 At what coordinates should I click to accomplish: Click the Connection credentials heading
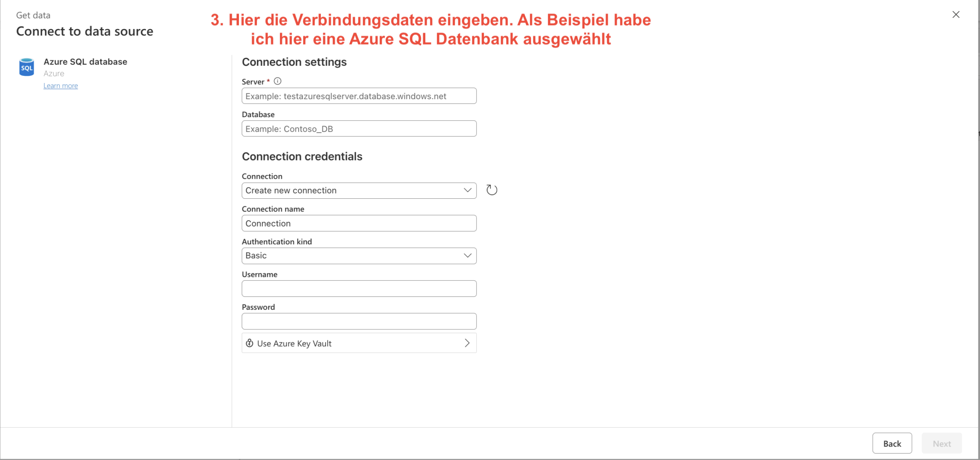(302, 156)
